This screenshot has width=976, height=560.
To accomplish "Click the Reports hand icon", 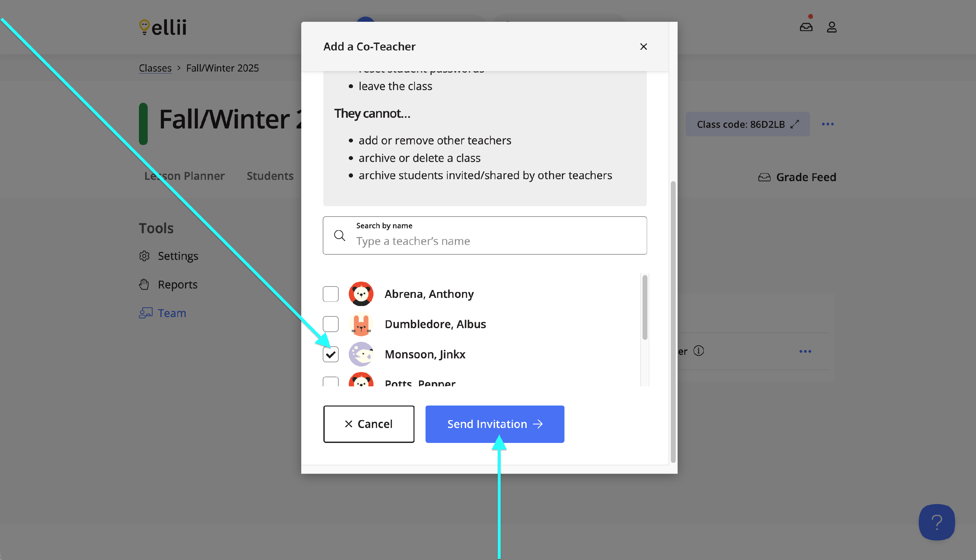I will [x=144, y=285].
